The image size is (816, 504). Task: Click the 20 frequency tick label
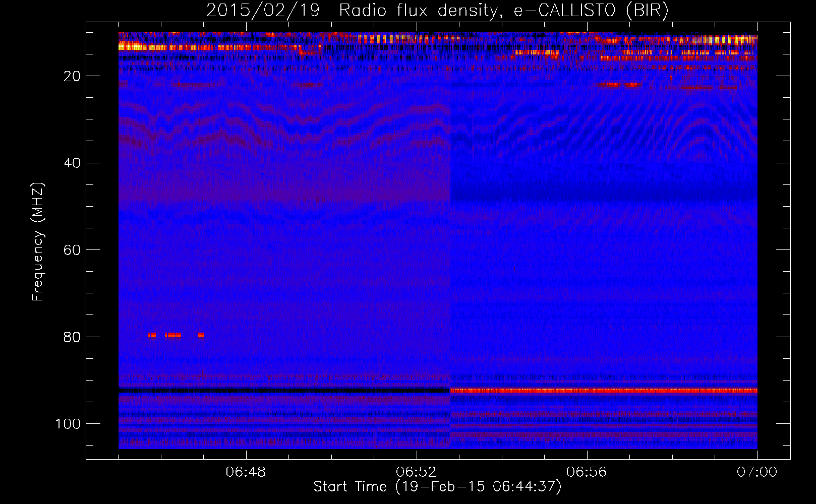click(x=72, y=76)
